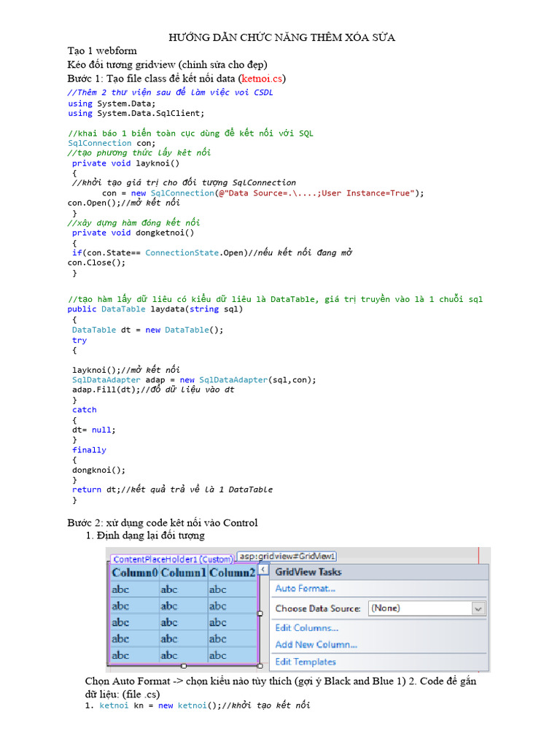Click the 'SqlConnection con;' declaration
The height and width of the screenshot is (747, 560).
click(x=112, y=143)
